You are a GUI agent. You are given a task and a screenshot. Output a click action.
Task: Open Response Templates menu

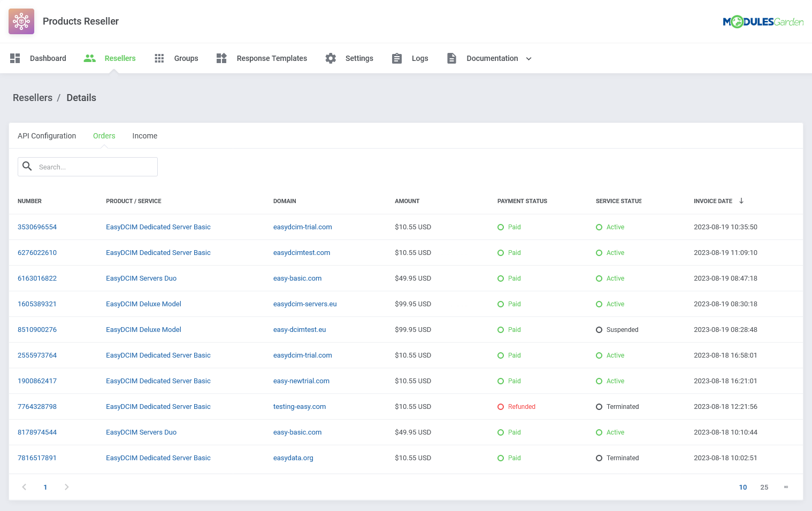pos(272,58)
